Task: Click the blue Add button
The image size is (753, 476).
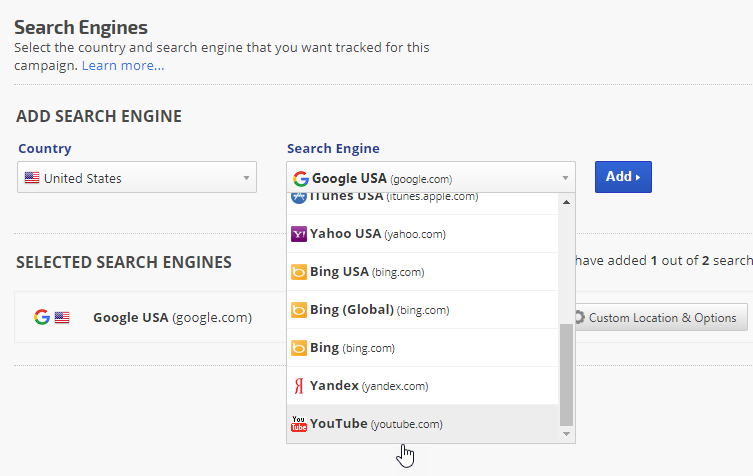Action: 623,177
